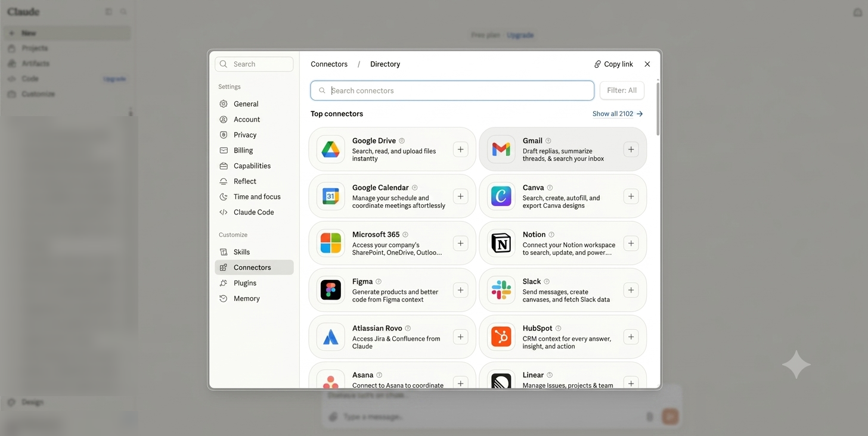Select Connectors in the Customize section

click(254, 267)
